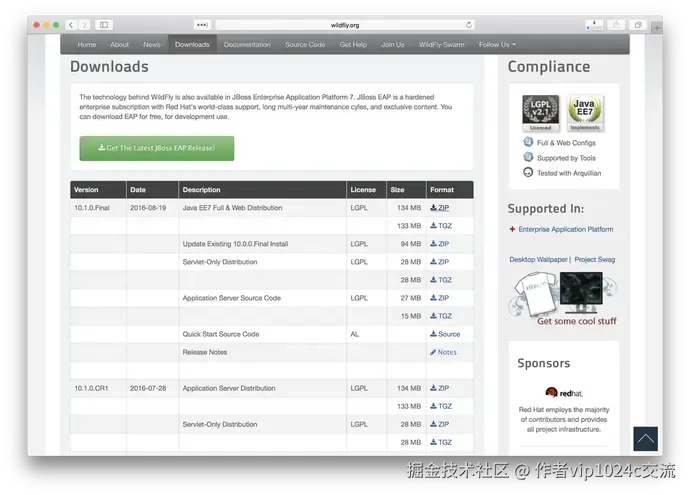The width and height of the screenshot is (690, 495).
Task: Download 133 MB TGZ of 10.1.0.Final
Action: (441, 226)
